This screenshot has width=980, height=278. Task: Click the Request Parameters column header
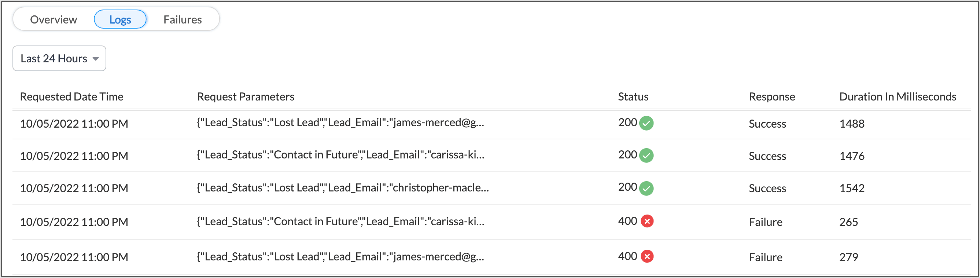coord(246,97)
